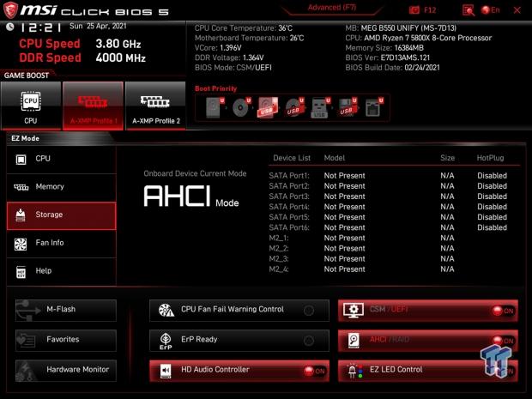Click the date Sun 25 Apr, 2021

click(x=98, y=26)
